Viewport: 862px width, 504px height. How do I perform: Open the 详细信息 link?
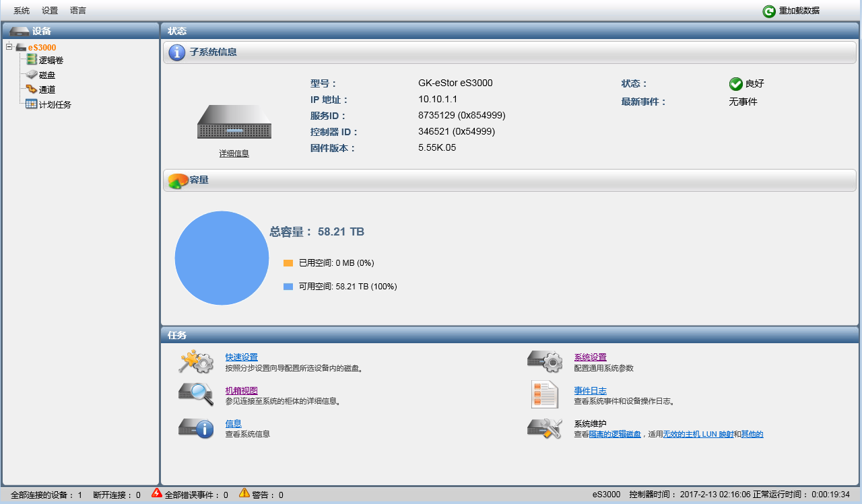[x=234, y=153]
